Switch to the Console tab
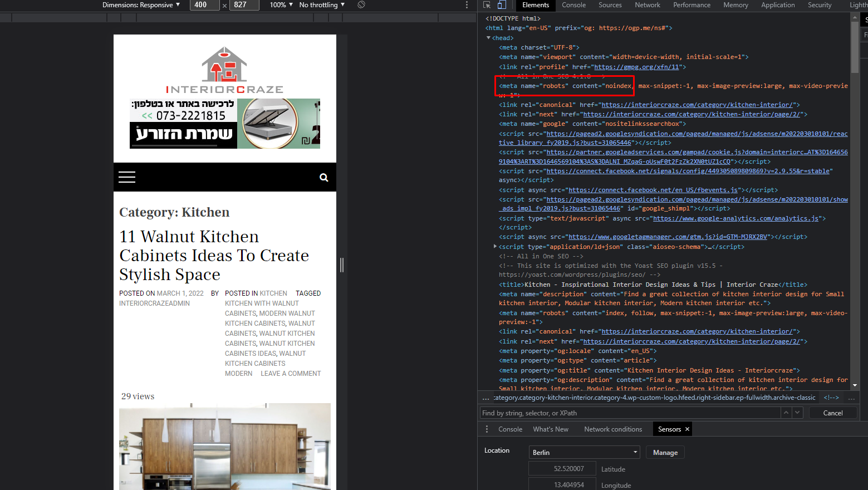The height and width of the screenshot is (490, 868). (574, 5)
